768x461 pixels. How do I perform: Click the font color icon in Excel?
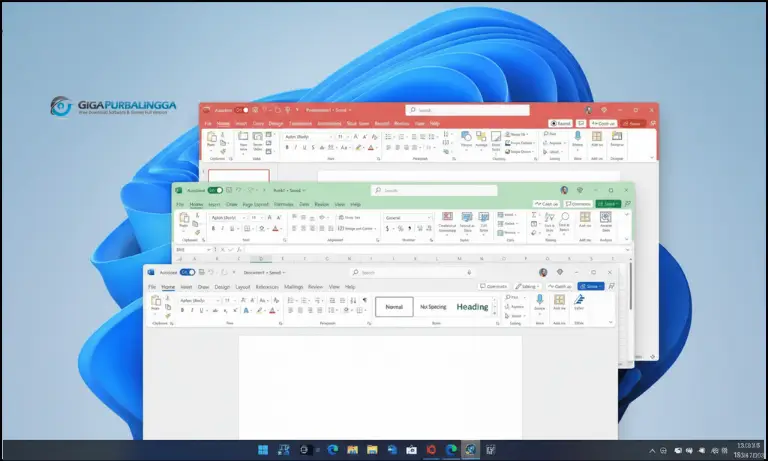275,228
